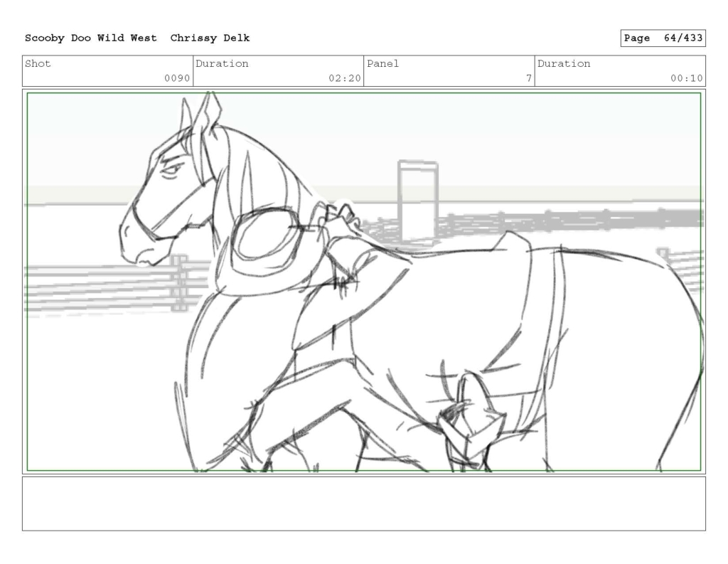
Task: Click the "Page 64/433" page number box
Action: (663, 38)
